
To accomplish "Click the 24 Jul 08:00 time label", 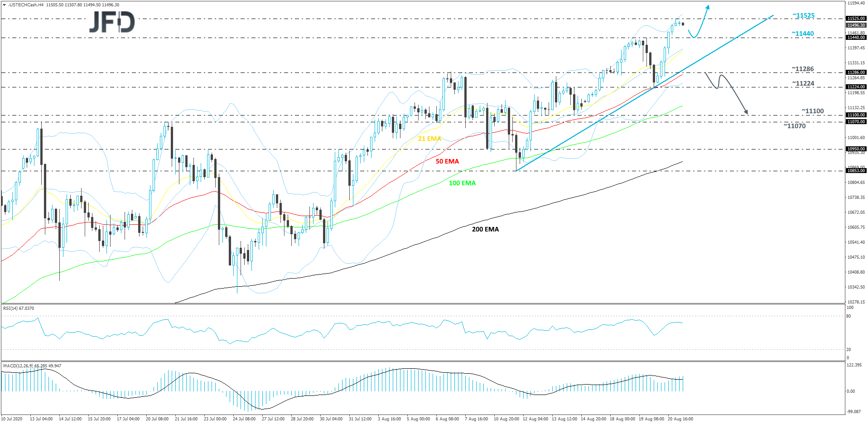I will 244,419.
